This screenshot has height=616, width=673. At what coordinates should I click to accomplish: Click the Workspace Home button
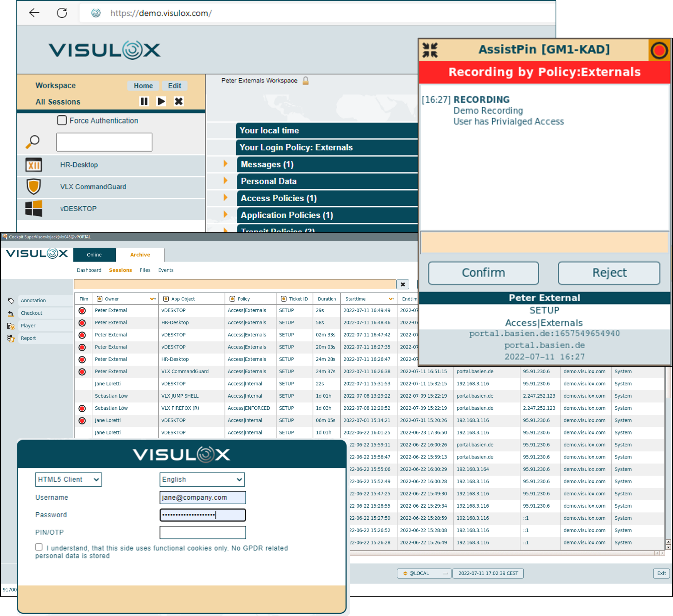point(143,86)
